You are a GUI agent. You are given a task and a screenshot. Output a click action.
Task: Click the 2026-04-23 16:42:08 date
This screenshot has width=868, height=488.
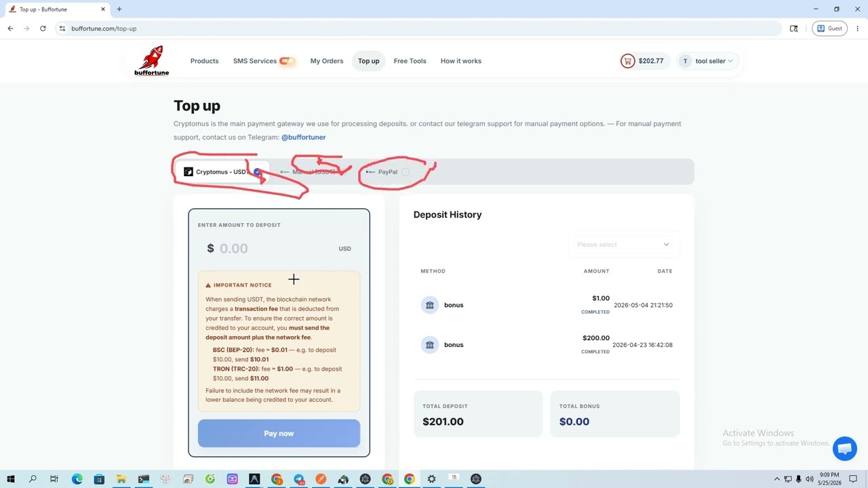click(642, 345)
